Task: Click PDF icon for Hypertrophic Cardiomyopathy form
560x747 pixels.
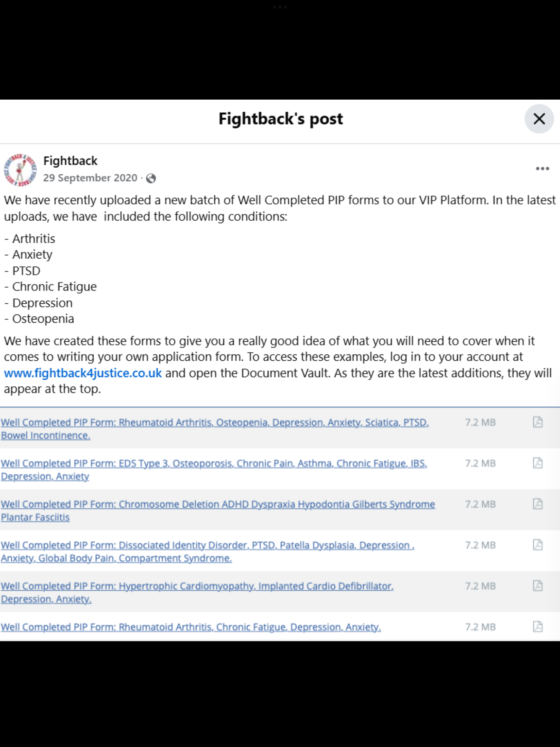Action: (x=538, y=586)
